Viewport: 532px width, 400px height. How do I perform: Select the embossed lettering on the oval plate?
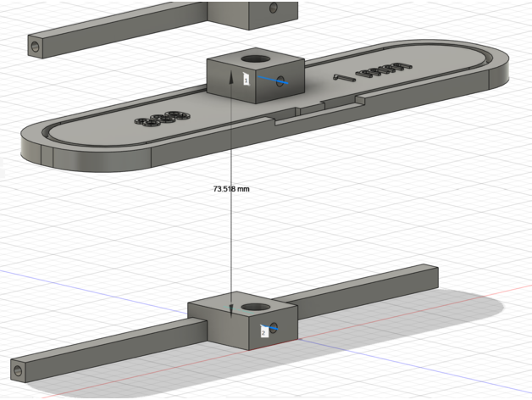point(373,71)
